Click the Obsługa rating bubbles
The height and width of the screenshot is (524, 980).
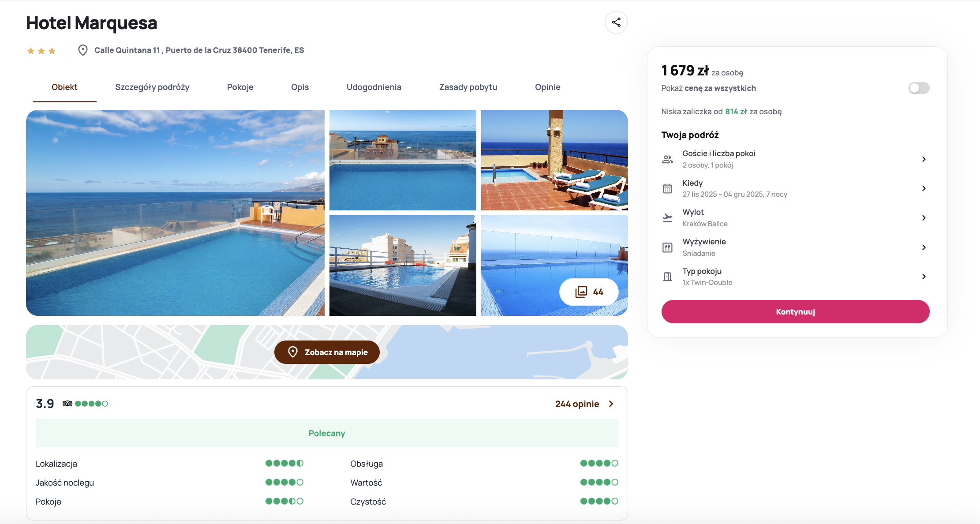point(599,463)
